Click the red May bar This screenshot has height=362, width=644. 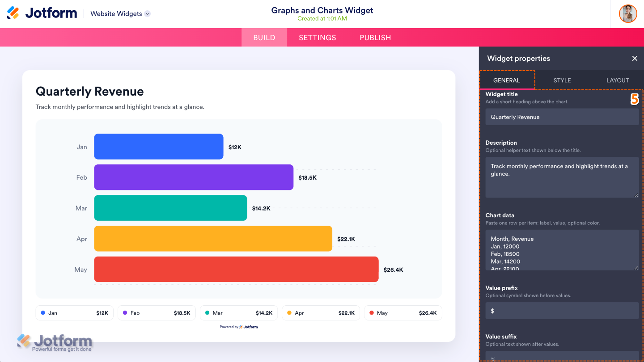click(236, 269)
